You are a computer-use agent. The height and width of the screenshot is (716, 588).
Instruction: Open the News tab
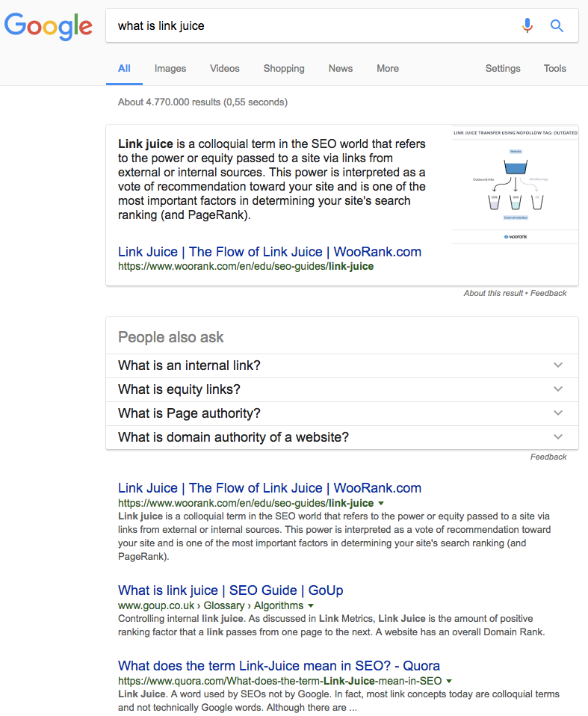click(340, 68)
